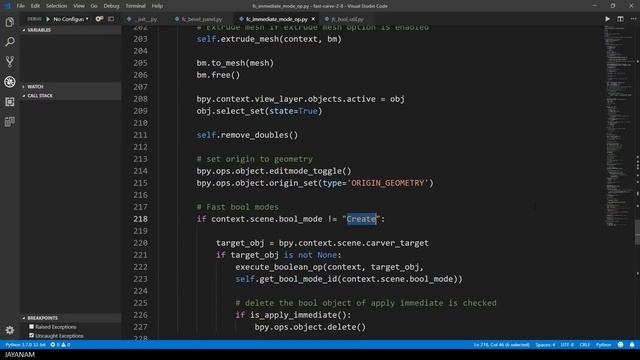Open Manage gear at activity bar bottom
The width and height of the screenshot is (640, 360).
[10, 330]
